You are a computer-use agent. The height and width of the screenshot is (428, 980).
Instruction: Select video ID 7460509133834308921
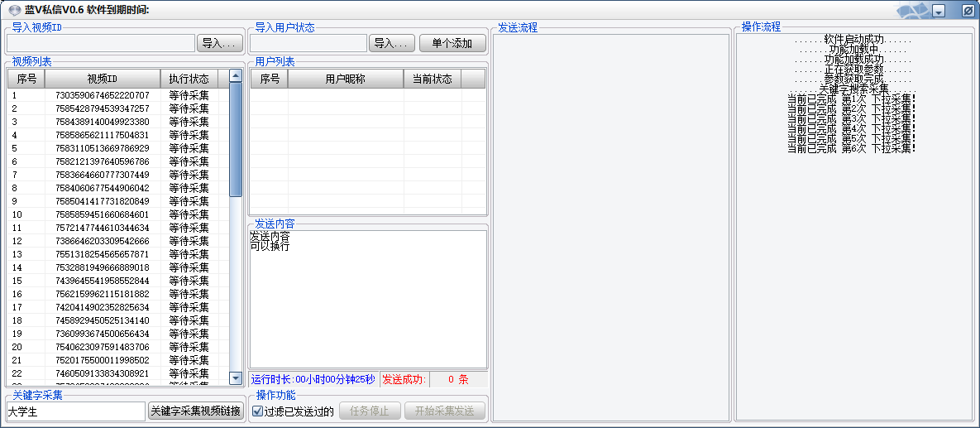click(x=103, y=373)
